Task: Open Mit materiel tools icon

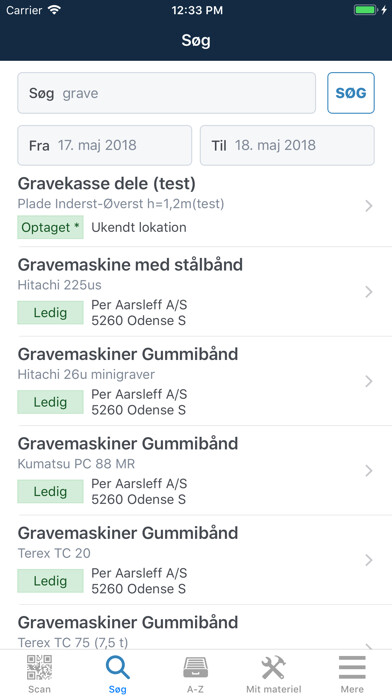Action: [x=273, y=668]
